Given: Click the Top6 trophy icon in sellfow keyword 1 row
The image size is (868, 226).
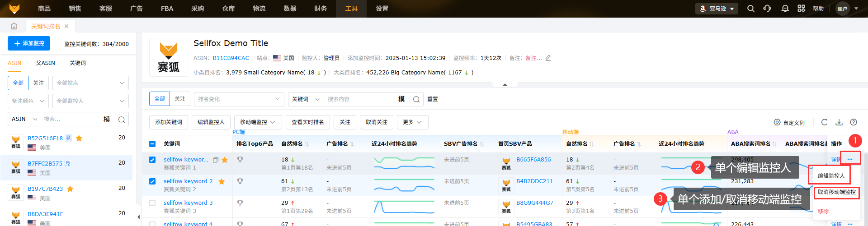Looking at the screenshot, I should (240, 159).
